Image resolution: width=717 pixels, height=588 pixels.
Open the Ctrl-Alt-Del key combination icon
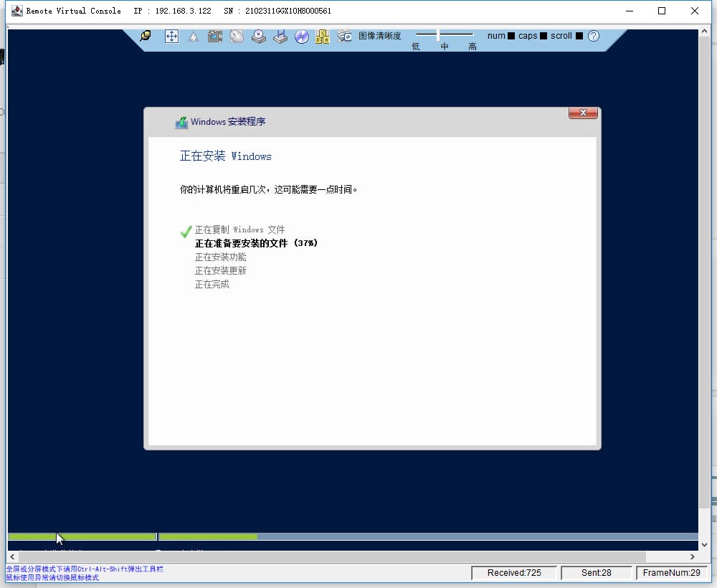click(323, 37)
